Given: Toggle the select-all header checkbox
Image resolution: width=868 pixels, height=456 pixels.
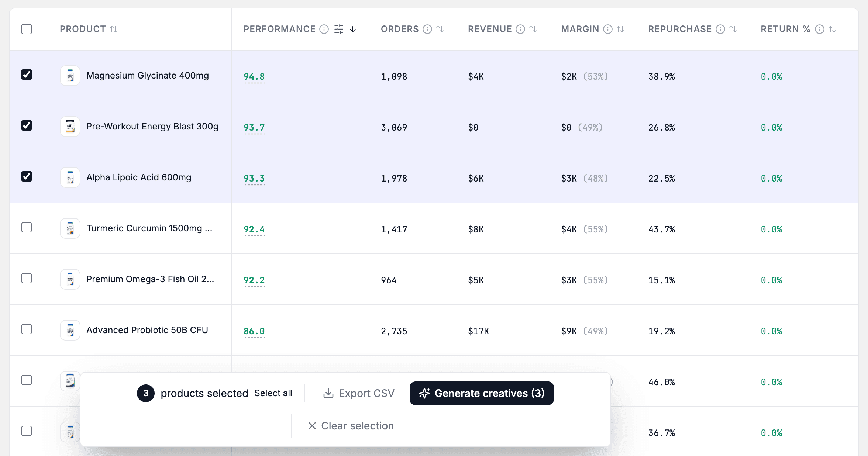Looking at the screenshot, I should pos(27,29).
